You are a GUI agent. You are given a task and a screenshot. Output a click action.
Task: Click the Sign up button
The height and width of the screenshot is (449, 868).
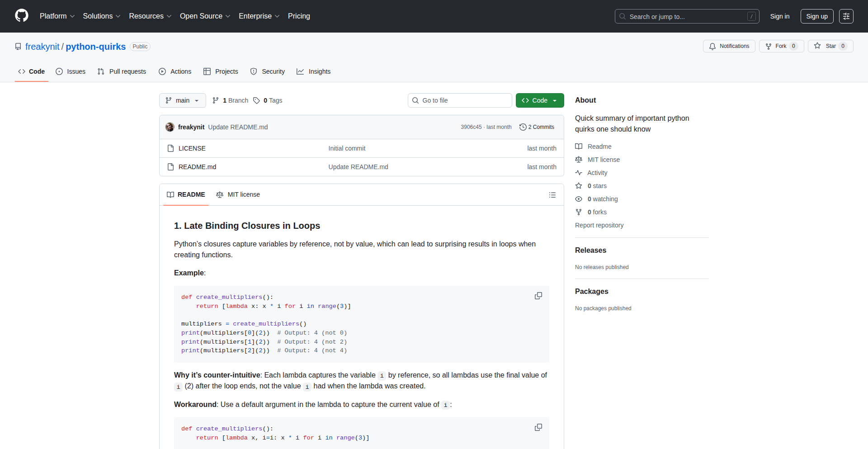click(x=816, y=16)
